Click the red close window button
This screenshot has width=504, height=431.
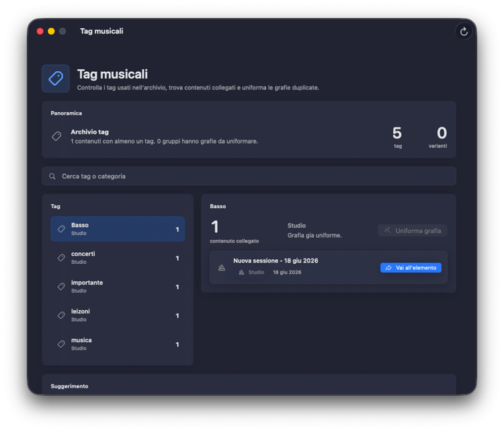(x=40, y=31)
